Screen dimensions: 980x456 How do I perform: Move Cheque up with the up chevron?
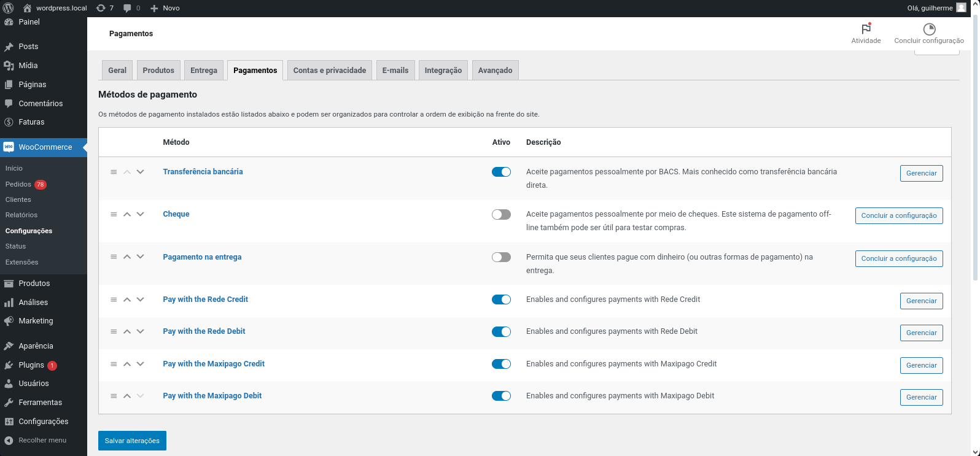pyautogui.click(x=127, y=214)
